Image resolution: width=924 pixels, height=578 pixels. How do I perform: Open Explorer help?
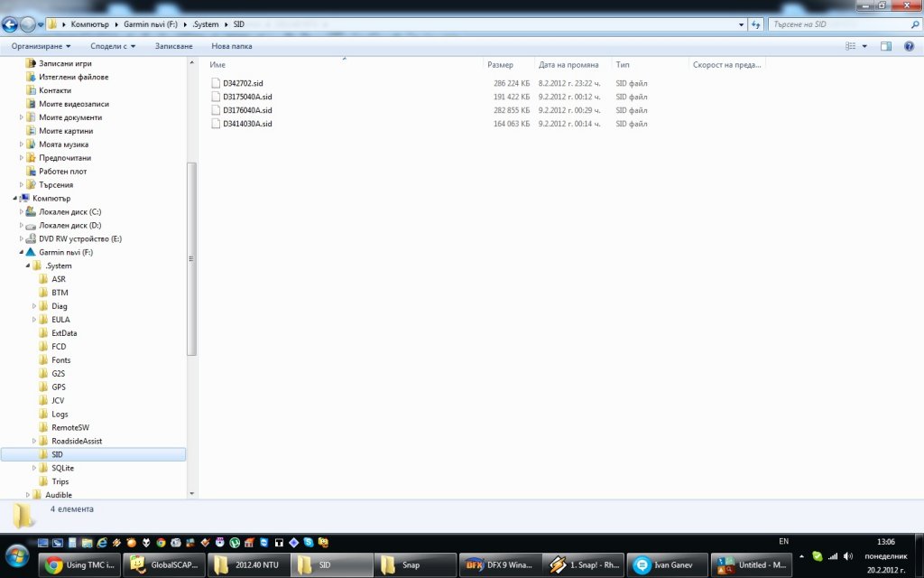(x=910, y=46)
